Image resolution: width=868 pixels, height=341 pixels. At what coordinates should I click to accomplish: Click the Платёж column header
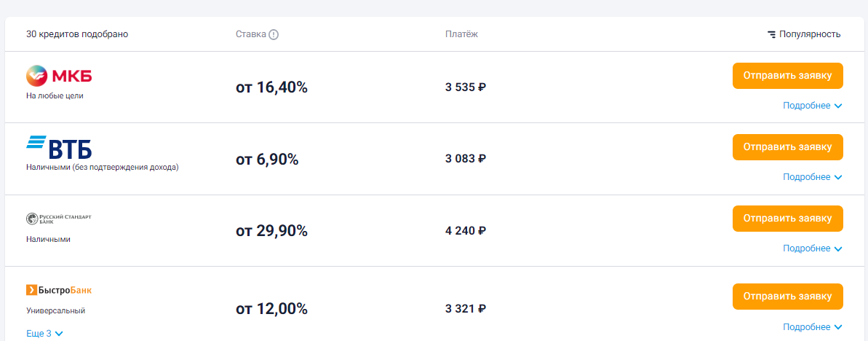pos(462,34)
